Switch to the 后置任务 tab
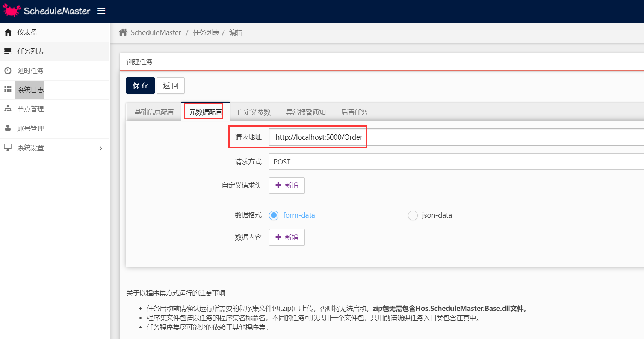This screenshot has width=644, height=339. pyautogui.click(x=354, y=112)
